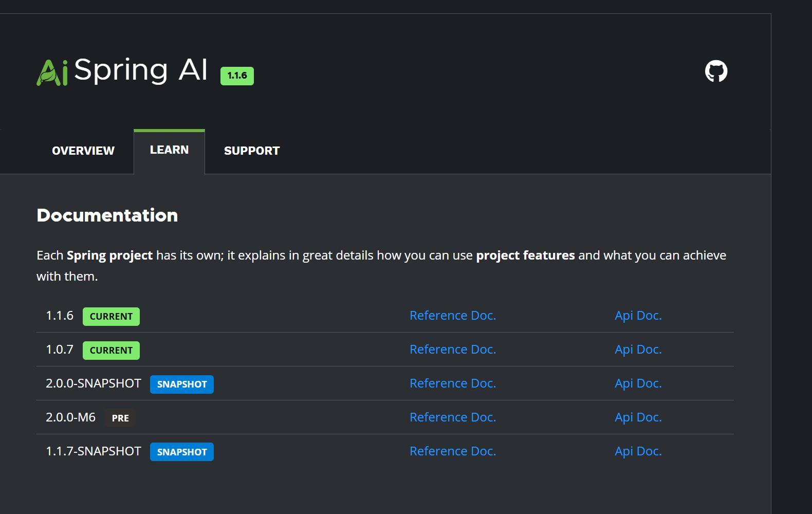This screenshot has height=514, width=812.
Task: Click the SNAPSHOT badge beside 1.1.7-SNAPSHOT
Action: pos(182,452)
